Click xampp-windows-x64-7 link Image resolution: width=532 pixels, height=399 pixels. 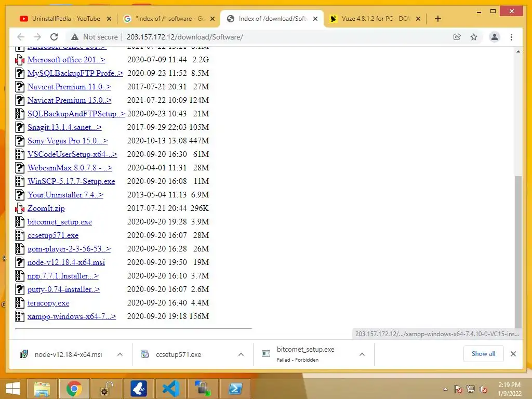point(72,316)
